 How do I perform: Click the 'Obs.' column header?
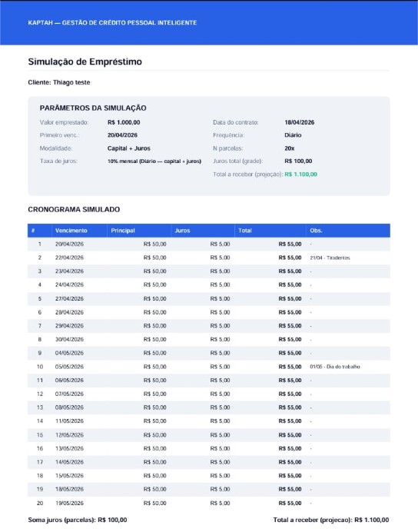point(316,231)
